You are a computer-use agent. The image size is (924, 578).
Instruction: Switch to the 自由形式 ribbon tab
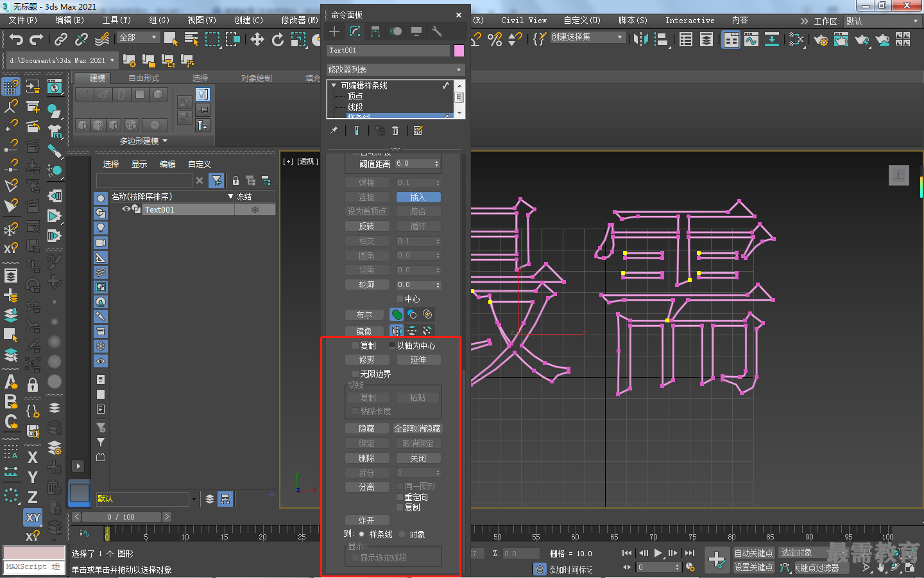(144, 78)
